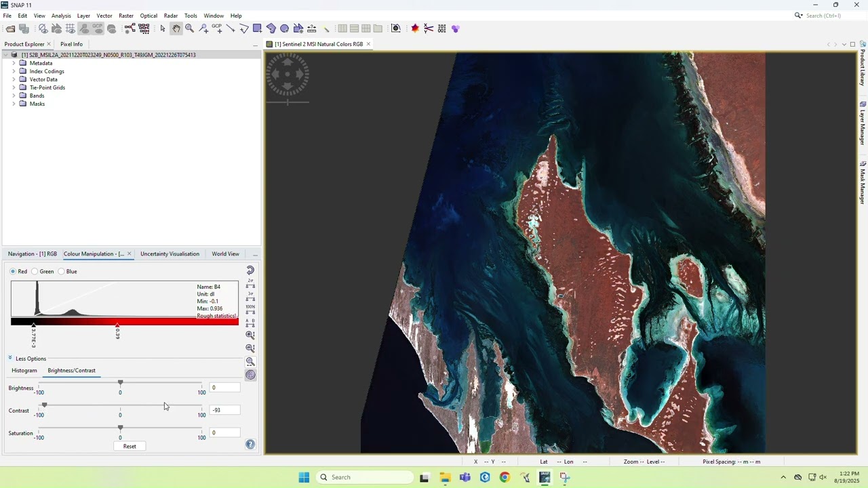Open the Range Finder tool
The width and height of the screenshot is (868, 488).
click(x=312, y=28)
